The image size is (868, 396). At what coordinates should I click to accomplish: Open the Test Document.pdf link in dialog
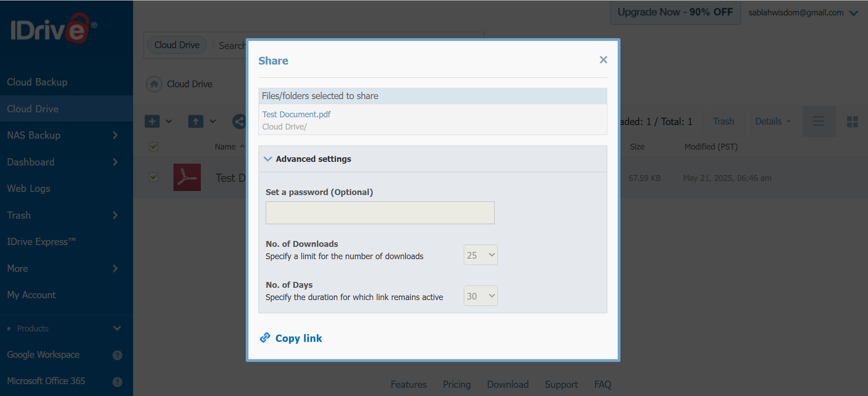296,115
